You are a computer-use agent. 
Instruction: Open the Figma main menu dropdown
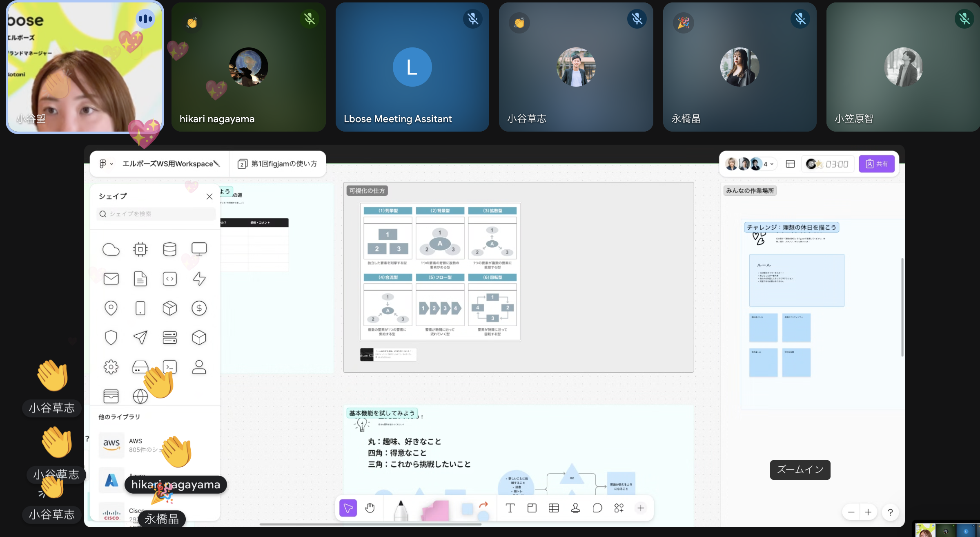pyautogui.click(x=106, y=164)
